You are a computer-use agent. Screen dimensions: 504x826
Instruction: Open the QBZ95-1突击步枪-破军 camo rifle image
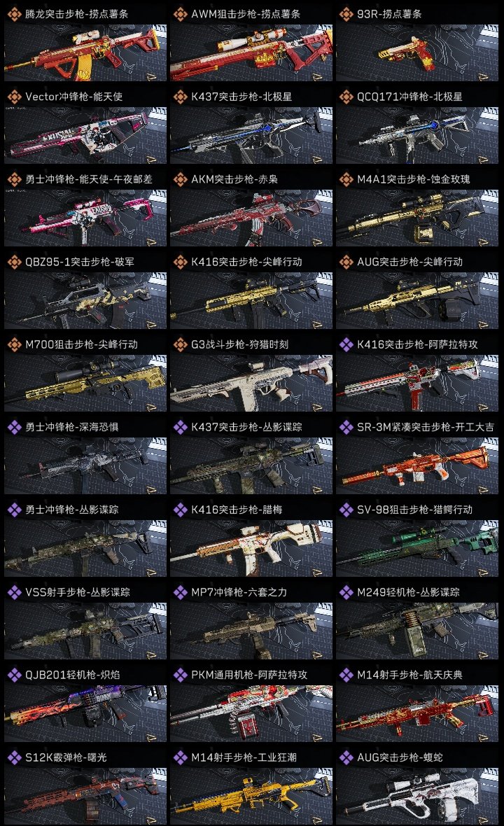pyautogui.click(x=85, y=301)
